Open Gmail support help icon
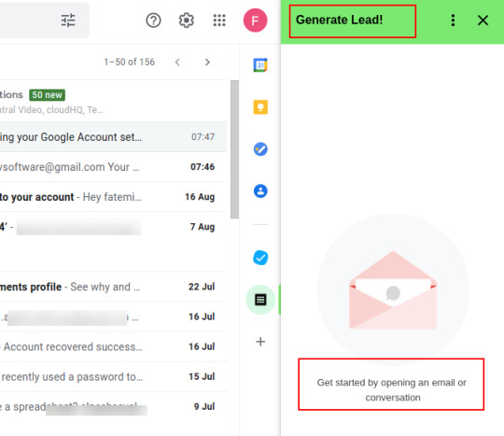Image resolution: width=504 pixels, height=436 pixels. (x=153, y=21)
